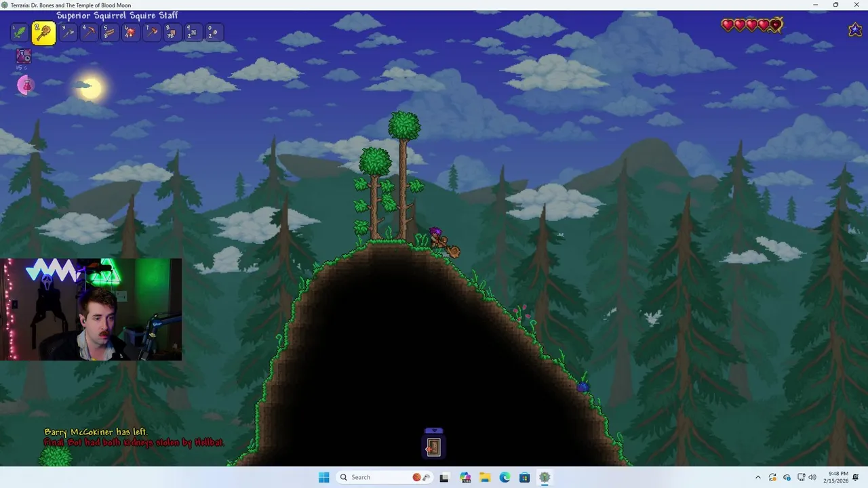Viewport: 868px width, 488px height.
Task: Select the axe in hotbar slot 3
Action: tap(68, 32)
